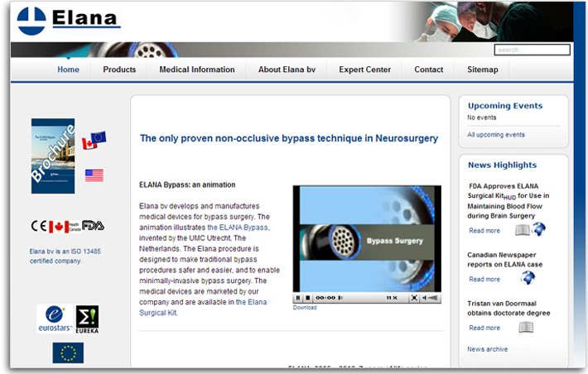Click 'ELANA Bypass: an animation' heading
Screen dimensions: 588x374
coord(187,185)
